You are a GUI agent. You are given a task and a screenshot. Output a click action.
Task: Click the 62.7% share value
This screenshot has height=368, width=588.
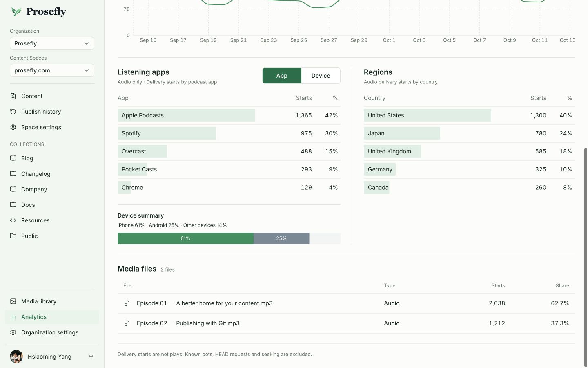coord(560,303)
